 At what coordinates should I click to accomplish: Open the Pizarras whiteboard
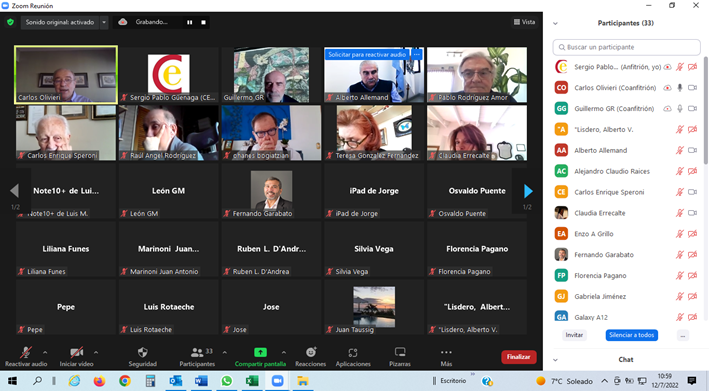coord(400,356)
